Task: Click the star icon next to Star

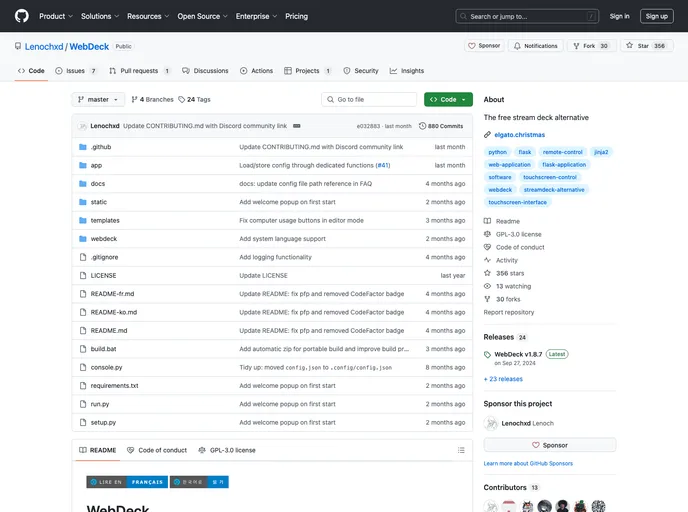Action: [630, 45]
